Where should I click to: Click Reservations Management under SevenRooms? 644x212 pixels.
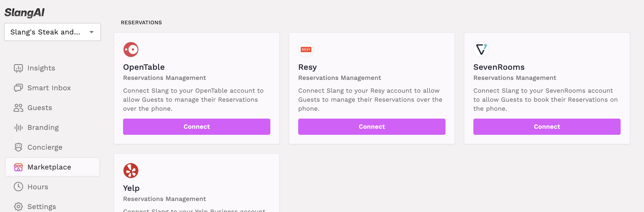(x=514, y=78)
